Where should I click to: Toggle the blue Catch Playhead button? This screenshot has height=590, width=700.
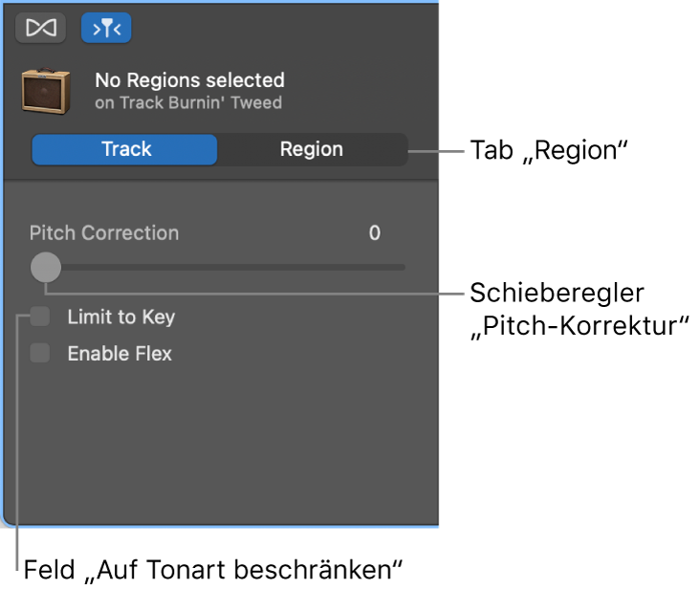pyautogui.click(x=106, y=29)
